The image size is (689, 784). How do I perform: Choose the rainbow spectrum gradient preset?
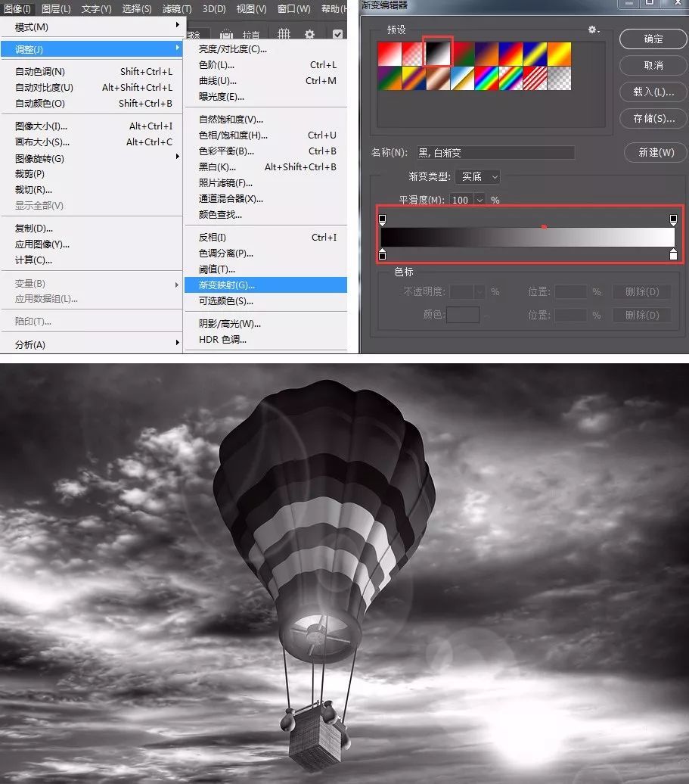click(486, 79)
